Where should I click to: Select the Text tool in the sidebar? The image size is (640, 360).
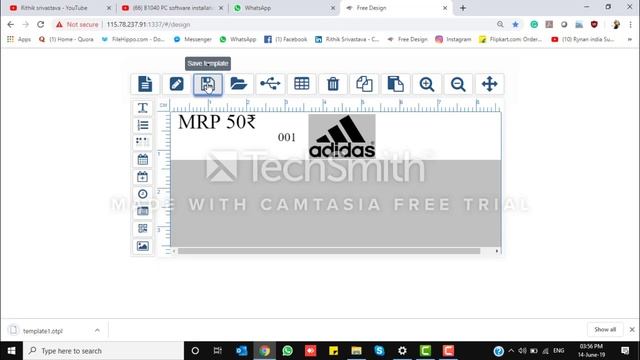click(142, 108)
